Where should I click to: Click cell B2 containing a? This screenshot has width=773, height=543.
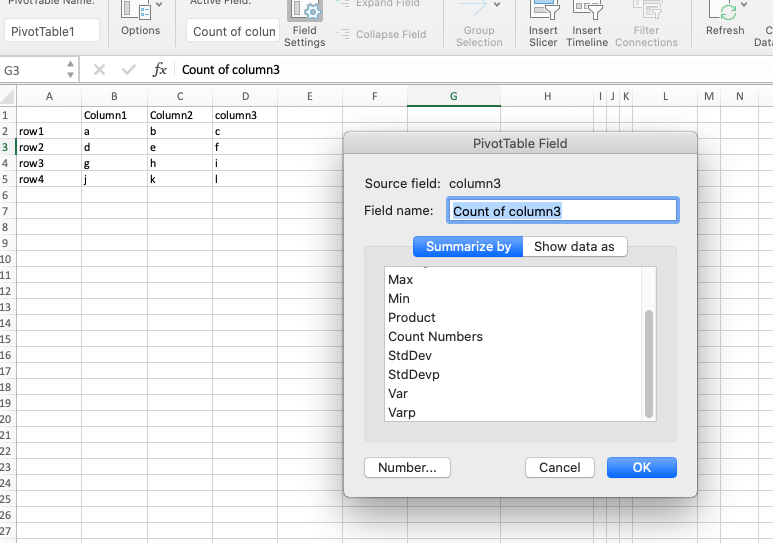click(114, 131)
